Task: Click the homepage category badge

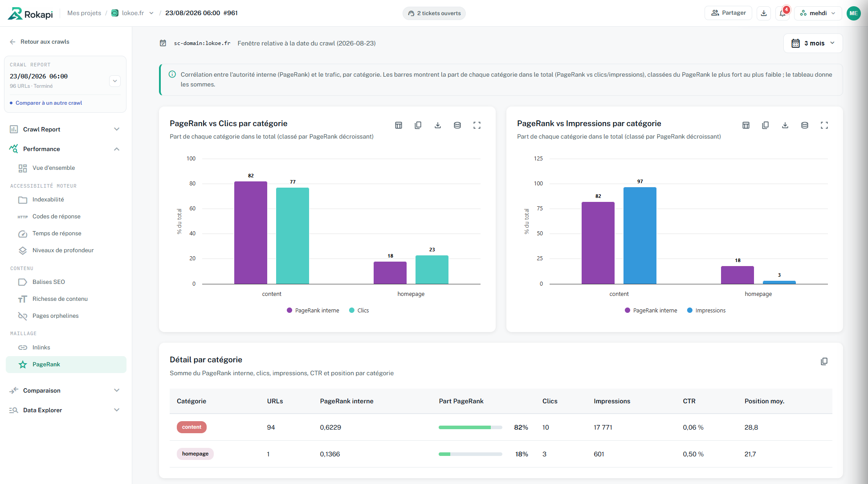Action: point(195,454)
